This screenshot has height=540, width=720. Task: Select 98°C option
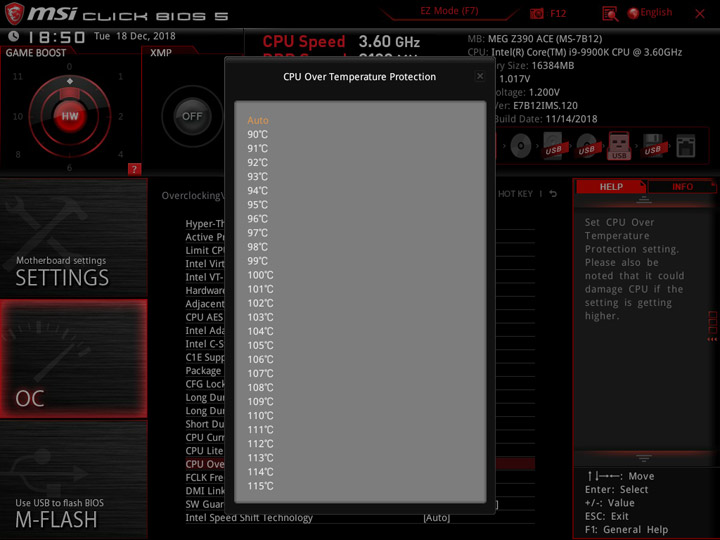click(258, 247)
